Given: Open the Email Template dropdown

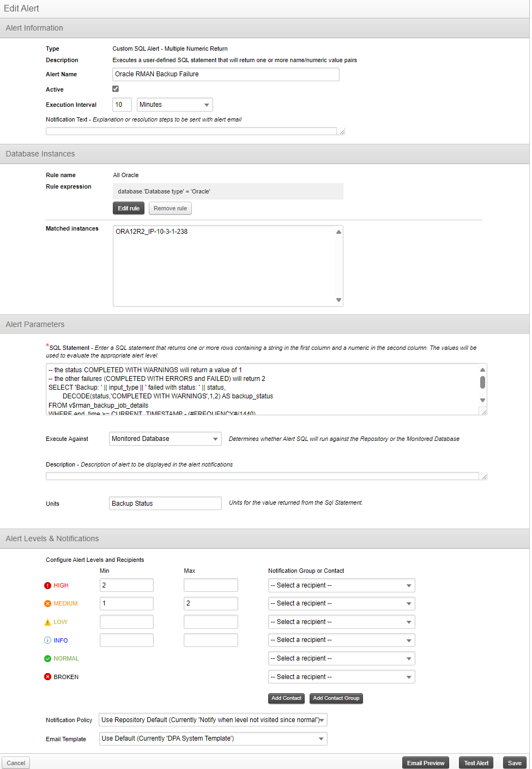Looking at the screenshot, I should point(213,738).
